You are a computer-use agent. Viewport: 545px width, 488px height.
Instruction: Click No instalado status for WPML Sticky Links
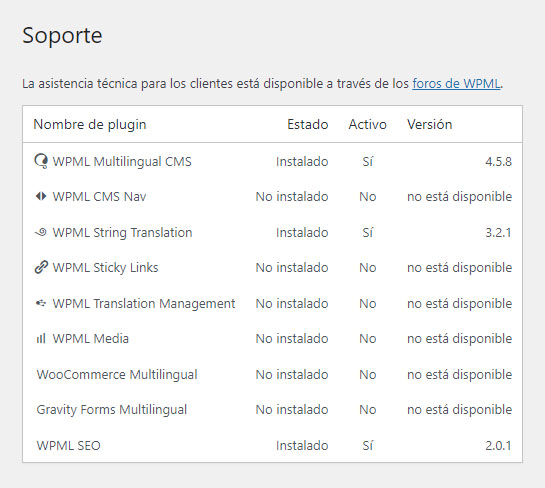tap(292, 268)
